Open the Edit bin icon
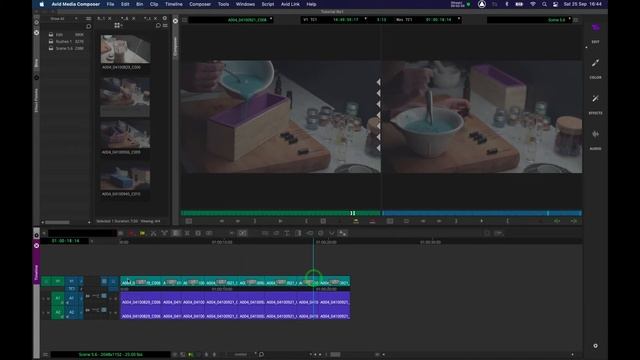Image resolution: width=640 pixels, height=360 pixels. [x=51, y=35]
